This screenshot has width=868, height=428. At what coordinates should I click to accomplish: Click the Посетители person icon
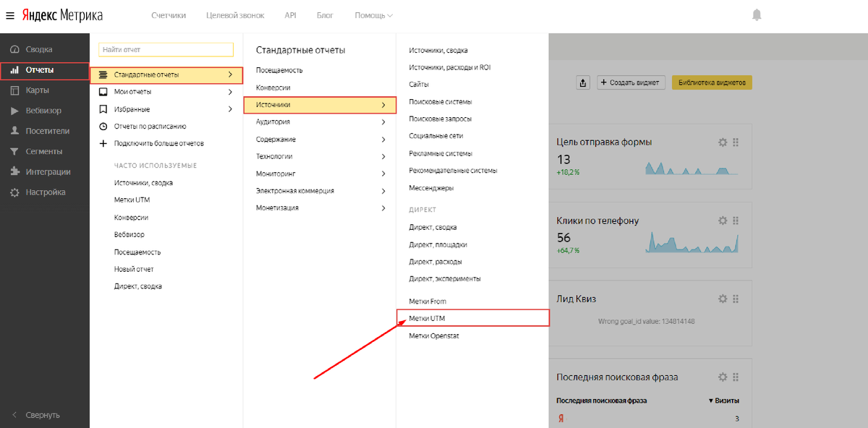tap(14, 132)
